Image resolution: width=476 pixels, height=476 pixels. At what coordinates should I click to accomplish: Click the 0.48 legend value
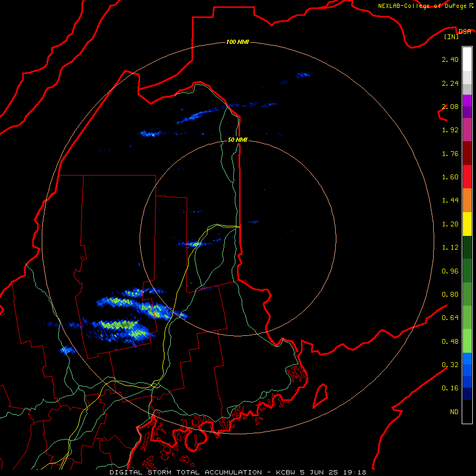point(450,342)
